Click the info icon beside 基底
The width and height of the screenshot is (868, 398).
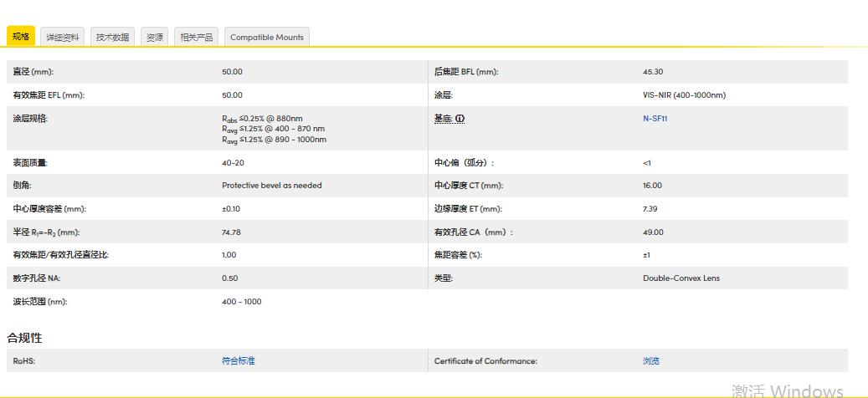tap(460, 119)
